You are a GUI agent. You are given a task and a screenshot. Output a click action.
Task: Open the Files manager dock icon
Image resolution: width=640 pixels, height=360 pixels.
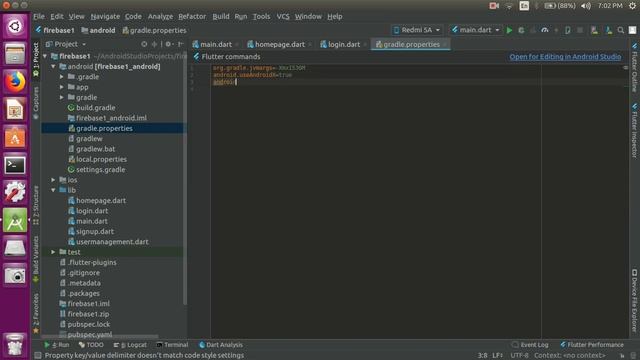click(15, 54)
